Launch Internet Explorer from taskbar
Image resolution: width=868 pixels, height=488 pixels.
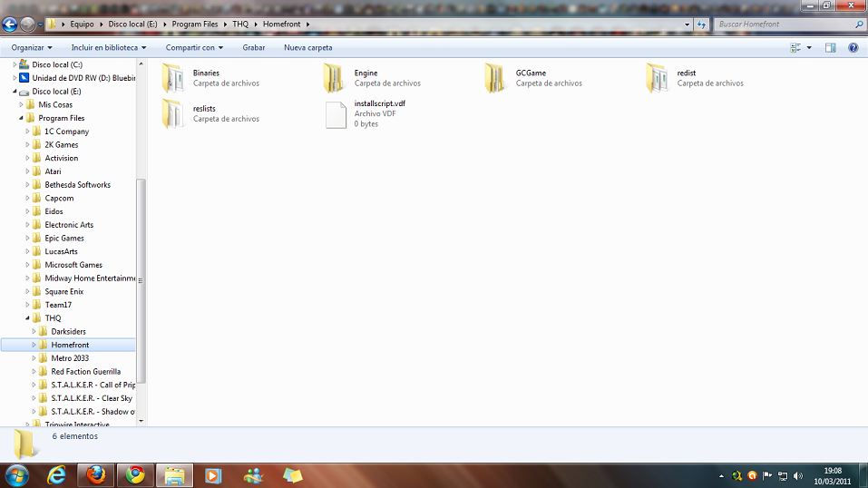(x=56, y=476)
